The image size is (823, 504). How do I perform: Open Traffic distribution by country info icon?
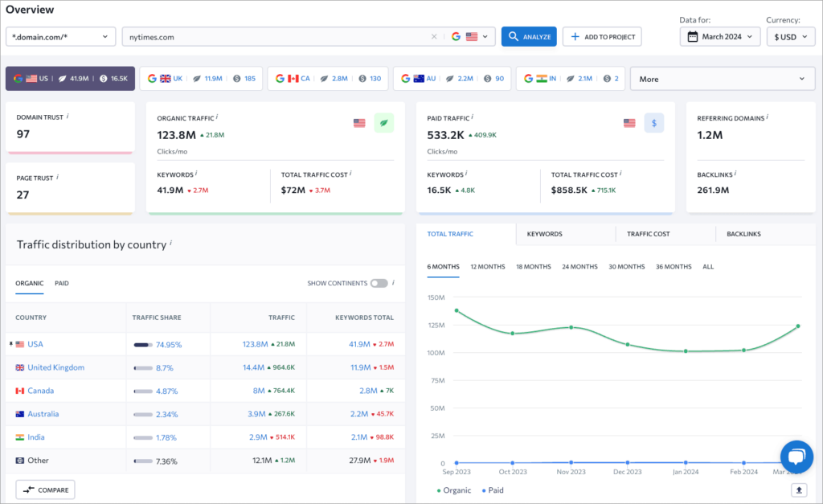(170, 243)
